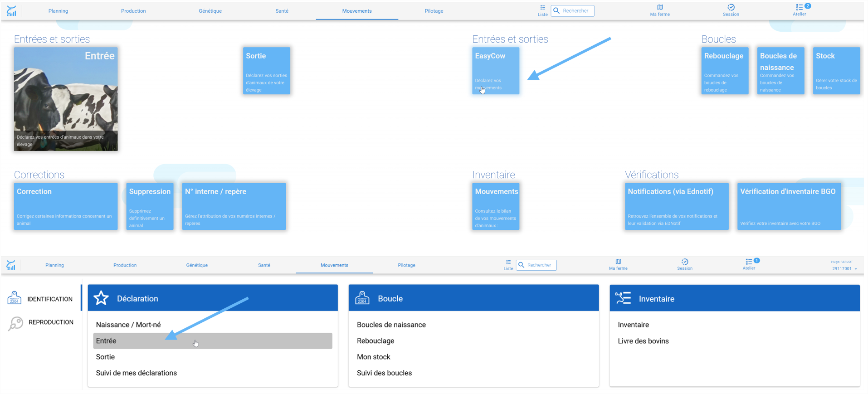Click the Entrée cow image tile
This screenshot has width=868, height=394.
[66, 99]
